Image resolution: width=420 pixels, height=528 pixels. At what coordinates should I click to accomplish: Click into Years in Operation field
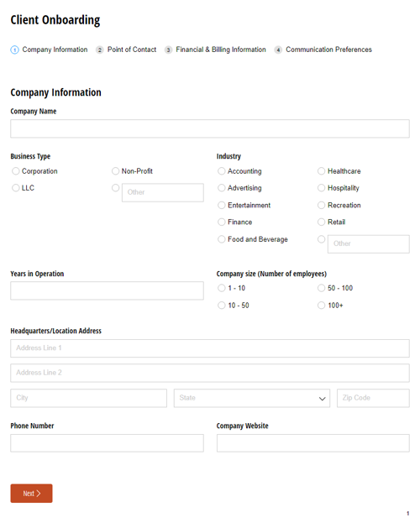[x=107, y=290]
